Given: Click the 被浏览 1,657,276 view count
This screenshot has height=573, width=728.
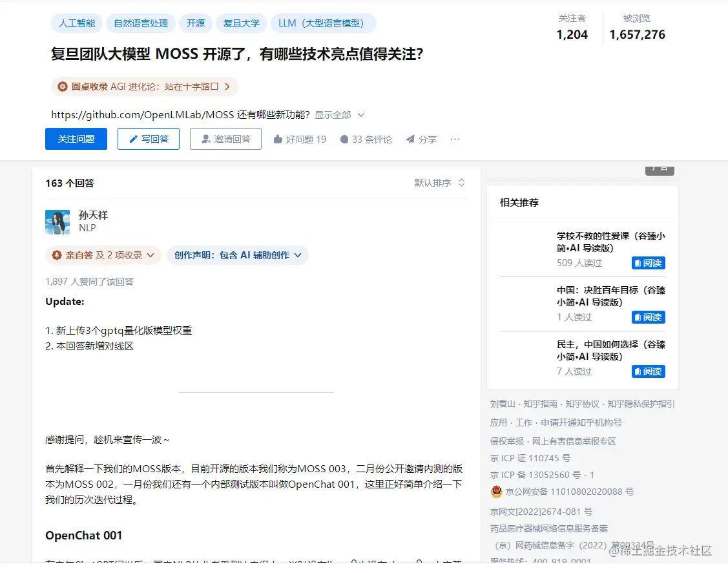Looking at the screenshot, I should click(x=637, y=27).
